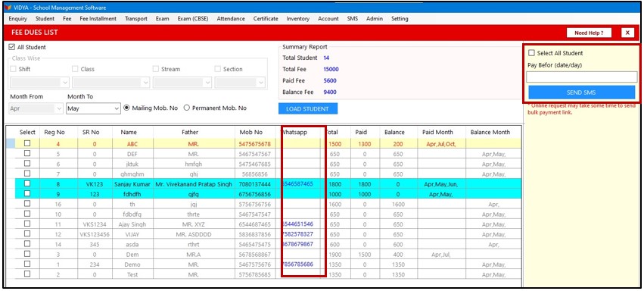Open the Enquiry menu
Screen dimensions: 644x291
(x=17, y=19)
